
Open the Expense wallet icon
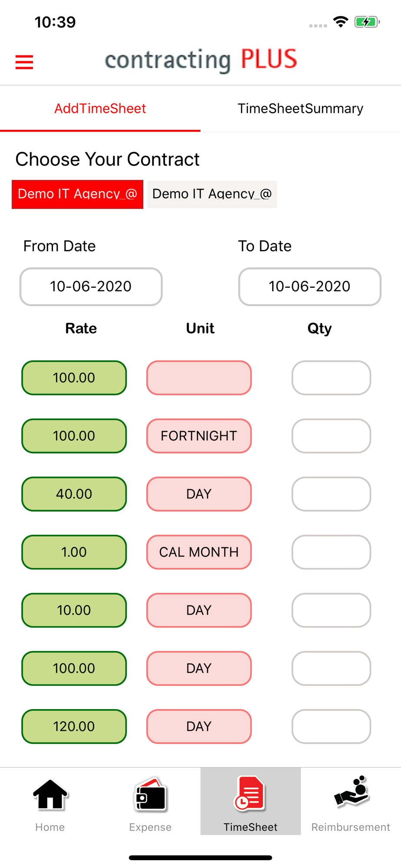point(150,795)
